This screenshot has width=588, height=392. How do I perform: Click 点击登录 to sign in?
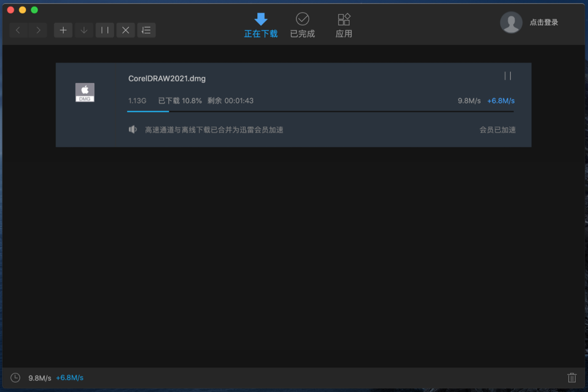[x=543, y=22]
